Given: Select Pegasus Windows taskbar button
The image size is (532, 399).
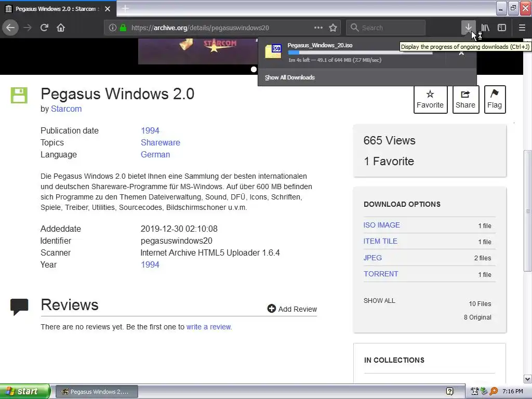Looking at the screenshot, I should click(97, 392).
